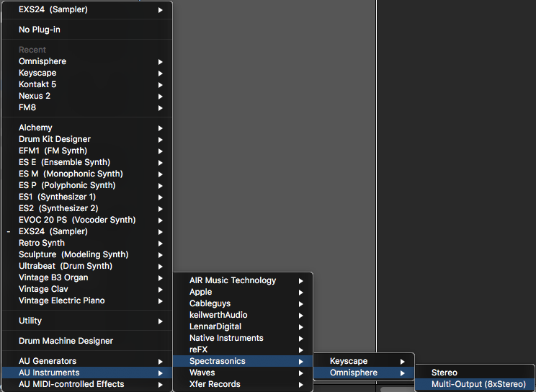This screenshot has width=536, height=392.
Task: Choose No Plug-in
Action: tap(87, 30)
